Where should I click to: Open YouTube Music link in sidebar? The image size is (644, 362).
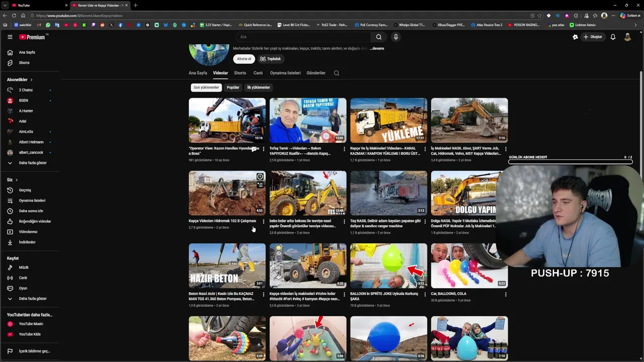pyautogui.click(x=30, y=324)
